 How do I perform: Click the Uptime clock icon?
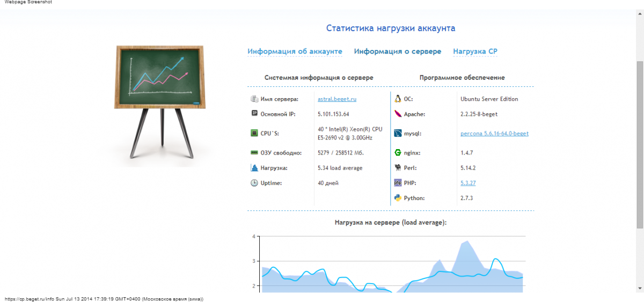point(254,183)
